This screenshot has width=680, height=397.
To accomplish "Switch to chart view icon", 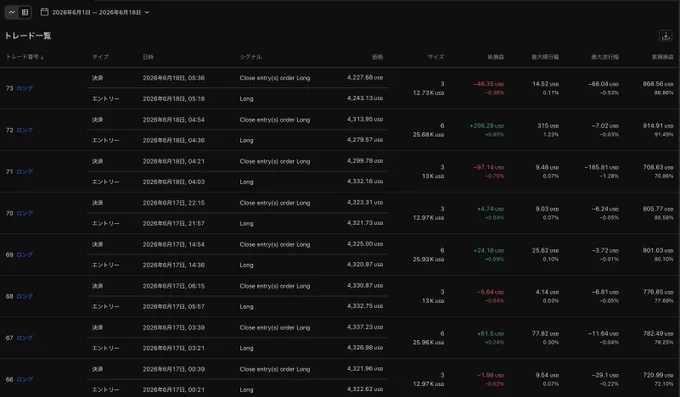I will (x=12, y=12).
